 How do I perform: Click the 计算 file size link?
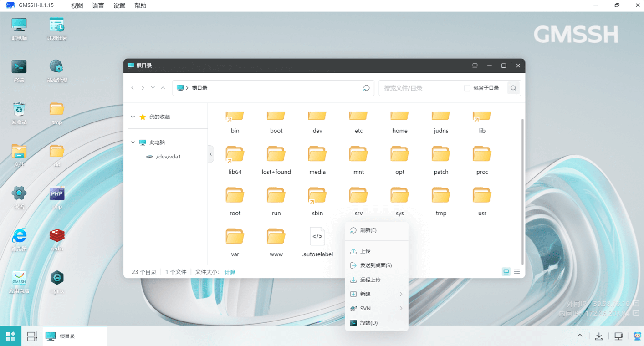pos(230,272)
